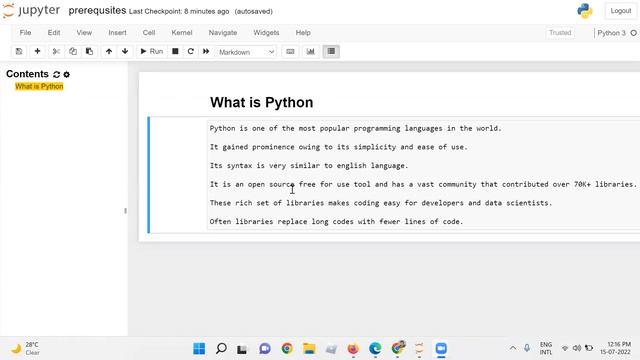Open the command palette keyboard icon
This screenshot has height=360, width=640.
click(290, 51)
